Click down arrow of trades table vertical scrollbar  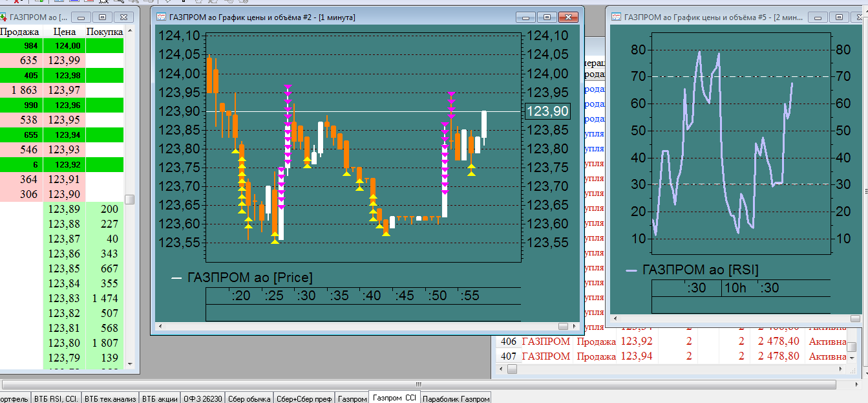point(851,359)
